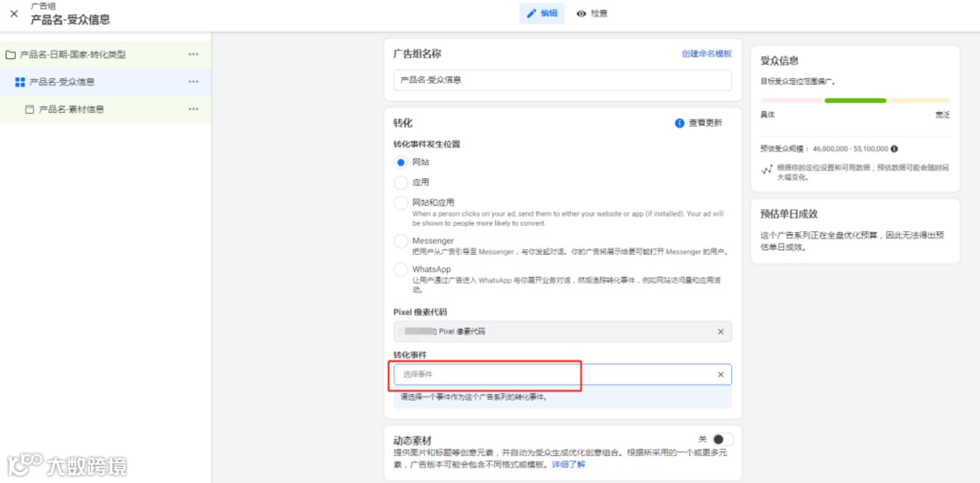Select 网站 conversion location
This screenshot has height=483, width=980.
click(400, 162)
